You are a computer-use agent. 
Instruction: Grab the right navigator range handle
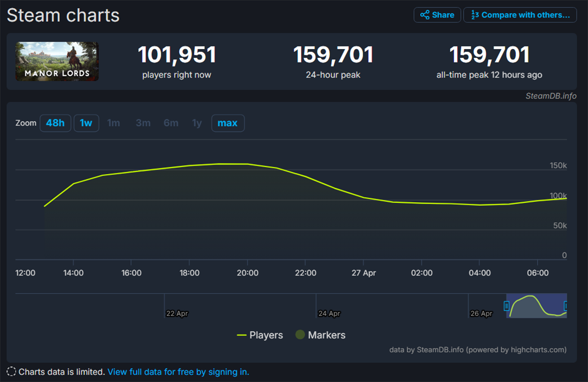tap(566, 306)
